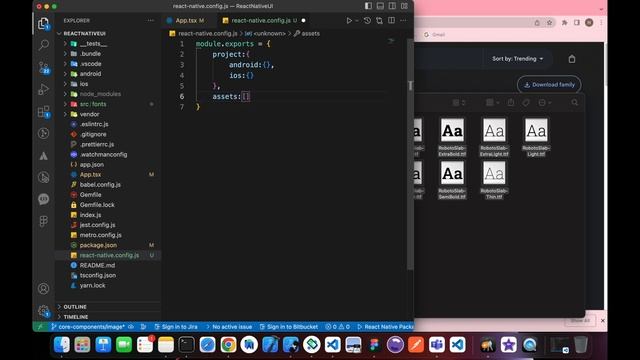Open editor More Actions ellipsis
This screenshot has width=640, height=360.
403,20
